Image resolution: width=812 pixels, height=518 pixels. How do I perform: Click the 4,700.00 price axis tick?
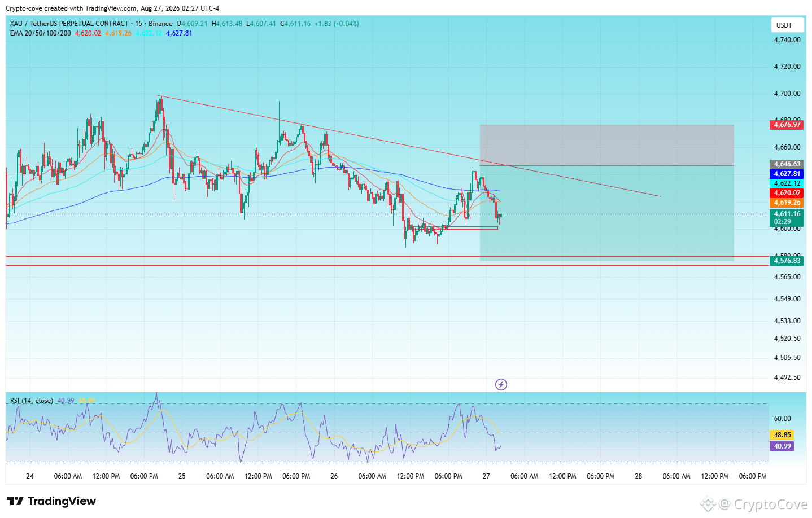click(787, 94)
